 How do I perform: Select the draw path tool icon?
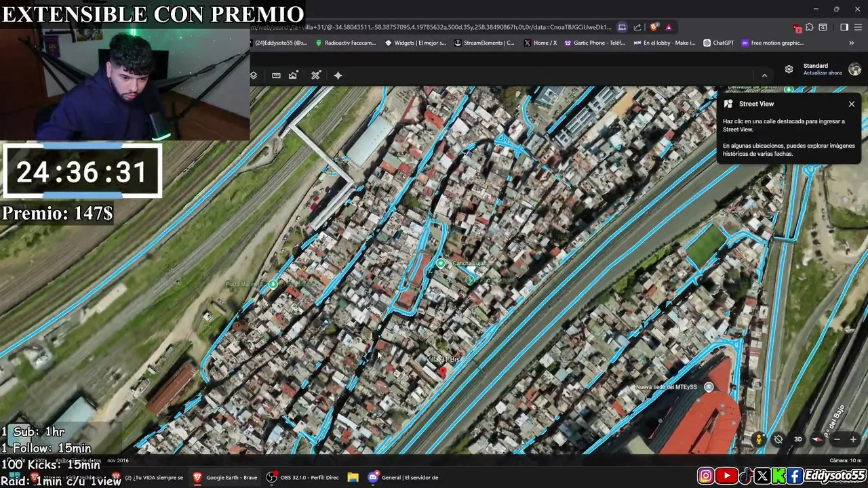[316, 75]
